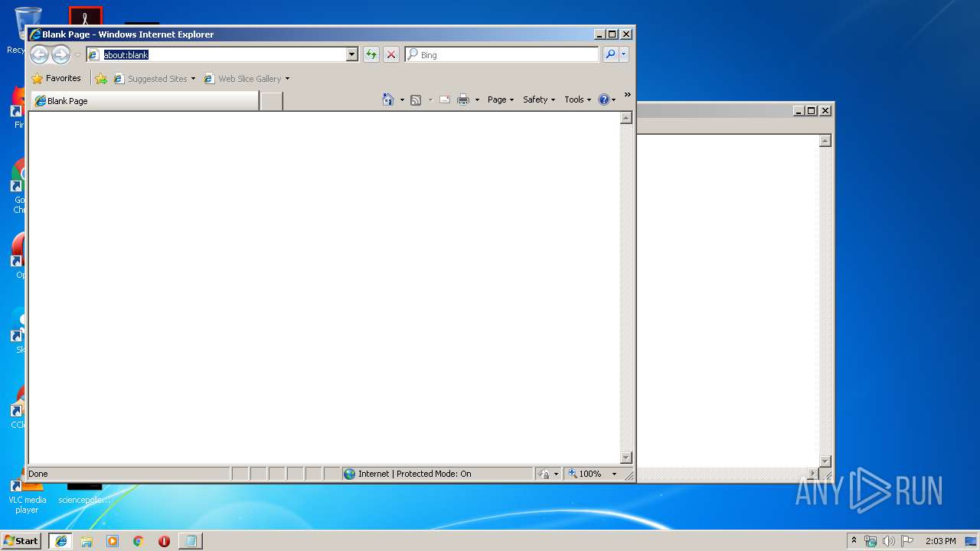Open Windows Explorer folder from taskbar
The width and height of the screenshot is (980, 551).
87,540
